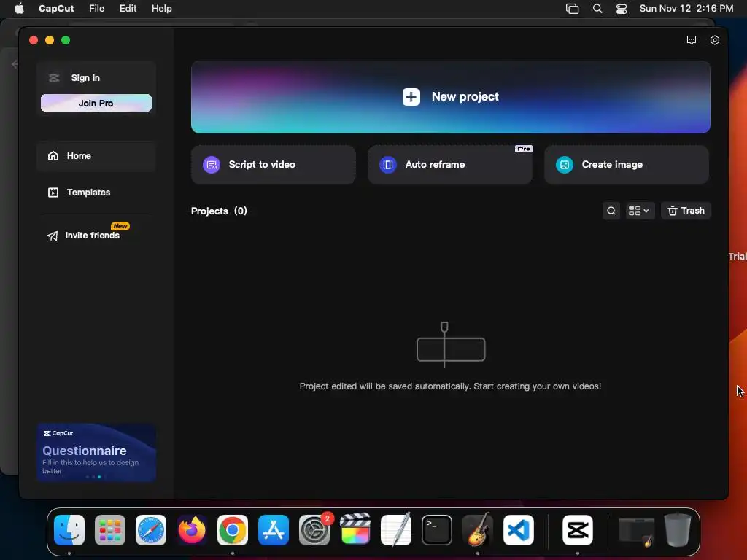Open Control Center in the menu bar
747x560 pixels.
[x=622, y=9]
